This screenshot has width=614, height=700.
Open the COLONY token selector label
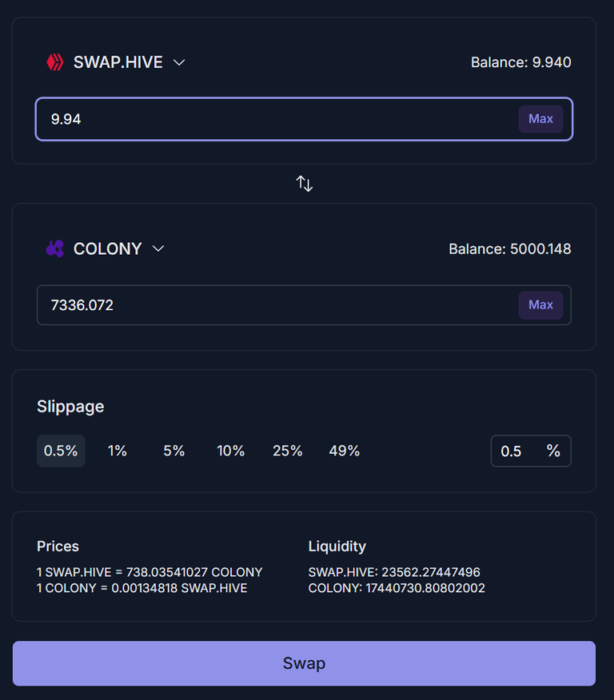[x=108, y=249]
